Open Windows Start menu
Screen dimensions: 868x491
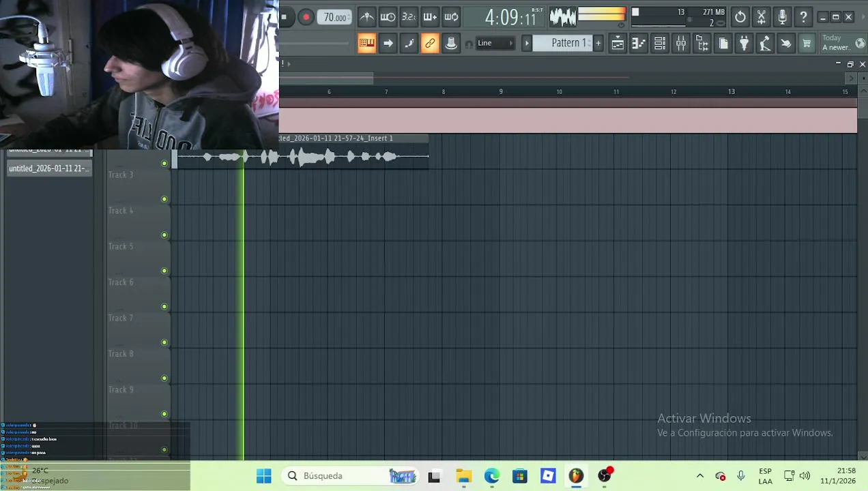point(263,476)
